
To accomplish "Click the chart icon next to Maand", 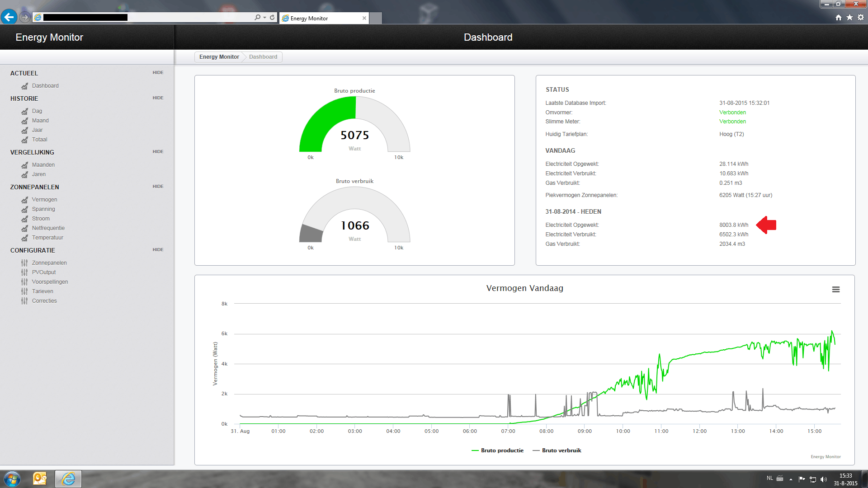I will pos(24,121).
